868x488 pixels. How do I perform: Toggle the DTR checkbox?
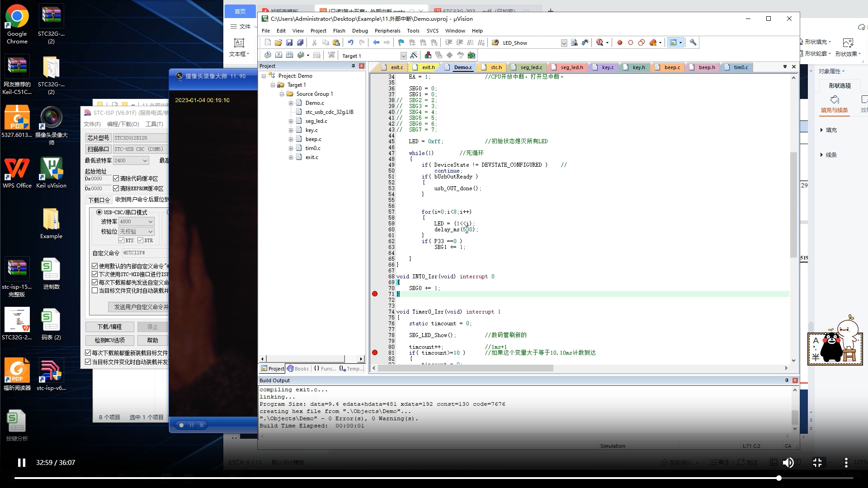pyautogui.click(x=140, y=240)
